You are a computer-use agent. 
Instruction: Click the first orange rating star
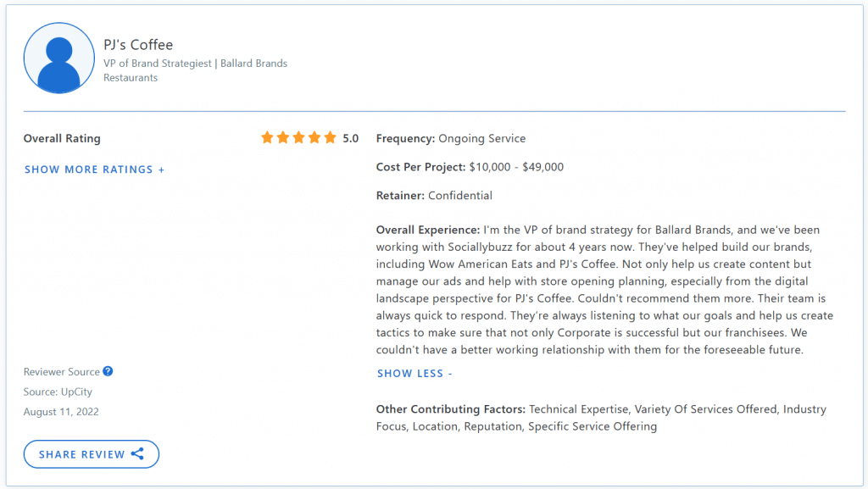[267, 138]
